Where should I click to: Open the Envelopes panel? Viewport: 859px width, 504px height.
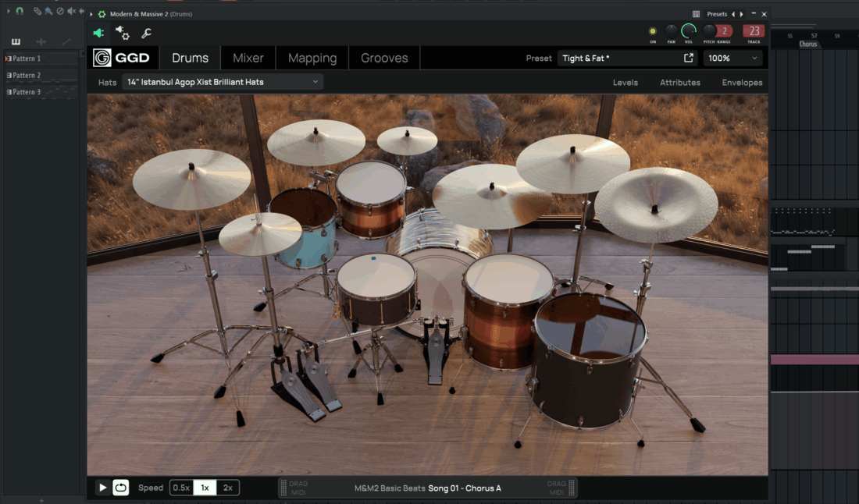click(x=742, y=82)
